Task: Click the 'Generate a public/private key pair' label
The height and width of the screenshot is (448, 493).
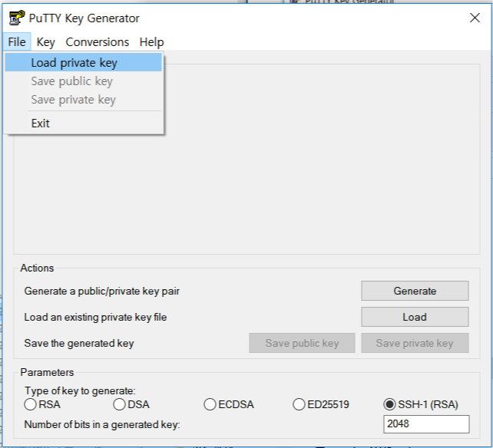Action: pyautogui.click(x=102, y=291)
